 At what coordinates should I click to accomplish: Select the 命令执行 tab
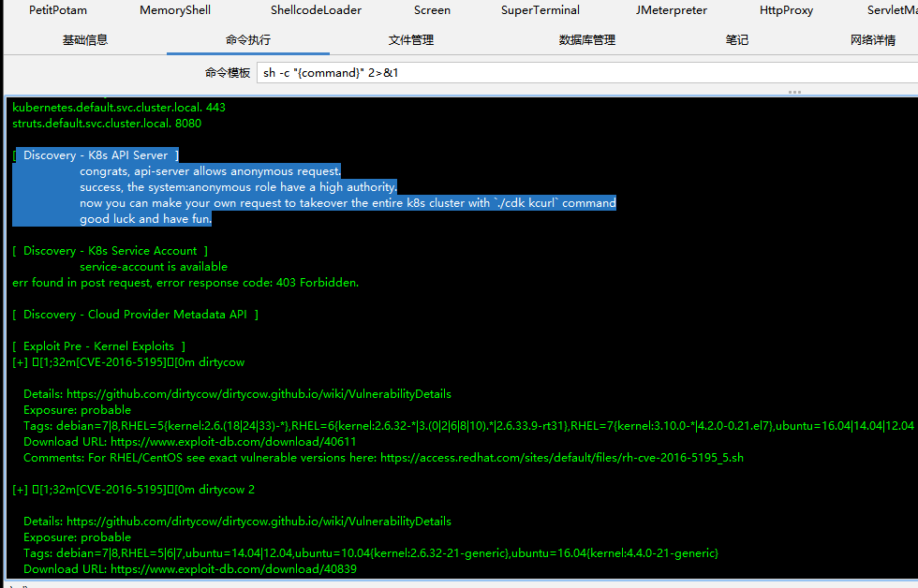point(248,40)
